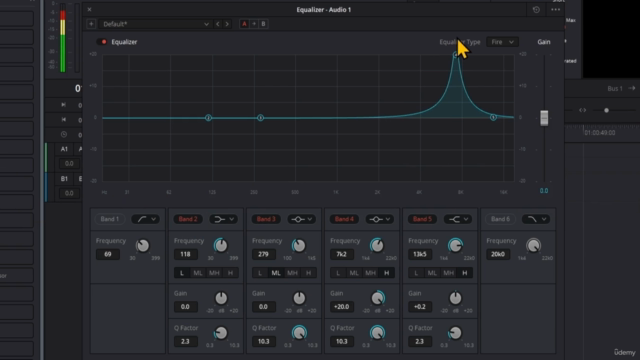Open Band 1 filter shape dropdown

pos(146,219)
